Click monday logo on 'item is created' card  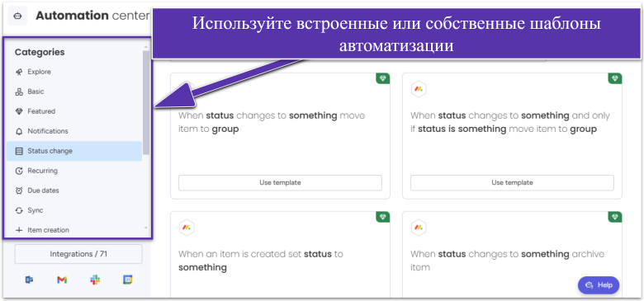click(x=187, y=228)
